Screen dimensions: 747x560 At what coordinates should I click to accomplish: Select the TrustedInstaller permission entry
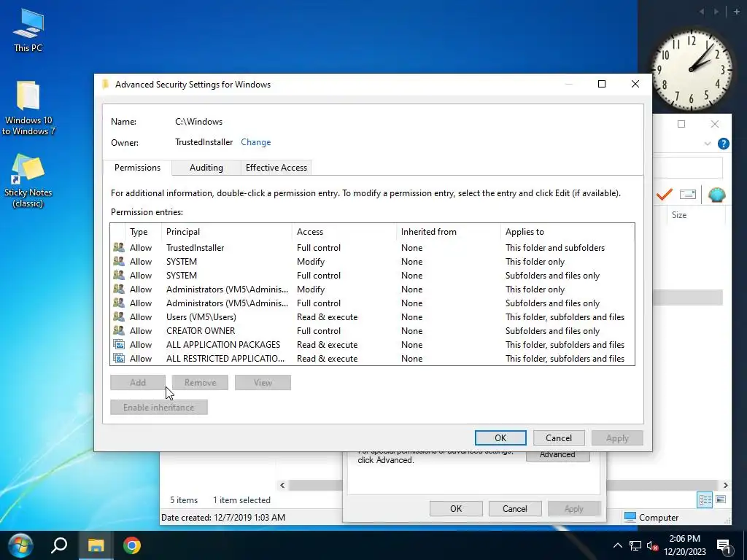tap(372, 248)
